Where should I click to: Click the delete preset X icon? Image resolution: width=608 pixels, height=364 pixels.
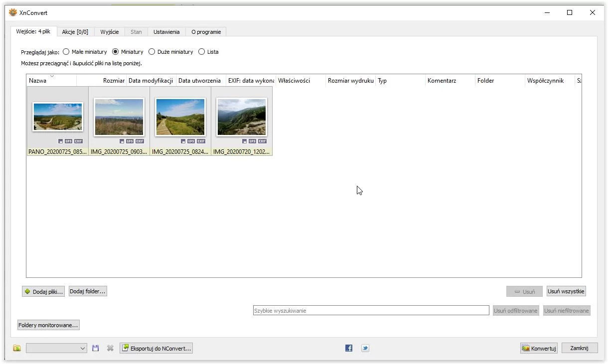click(110, 348)
